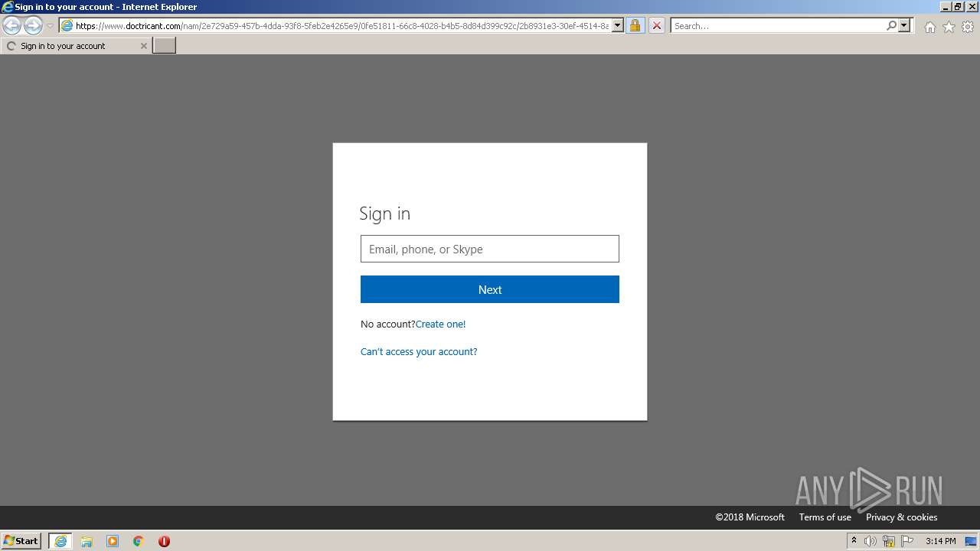Select the 'Sign in to your account' tab
Viewport: 980px width, 551px height.
[75, 46]
